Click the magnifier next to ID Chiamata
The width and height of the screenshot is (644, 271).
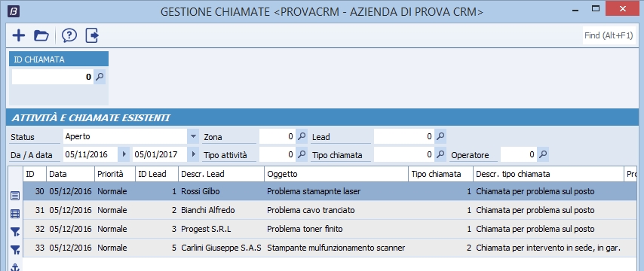[100, 77]
